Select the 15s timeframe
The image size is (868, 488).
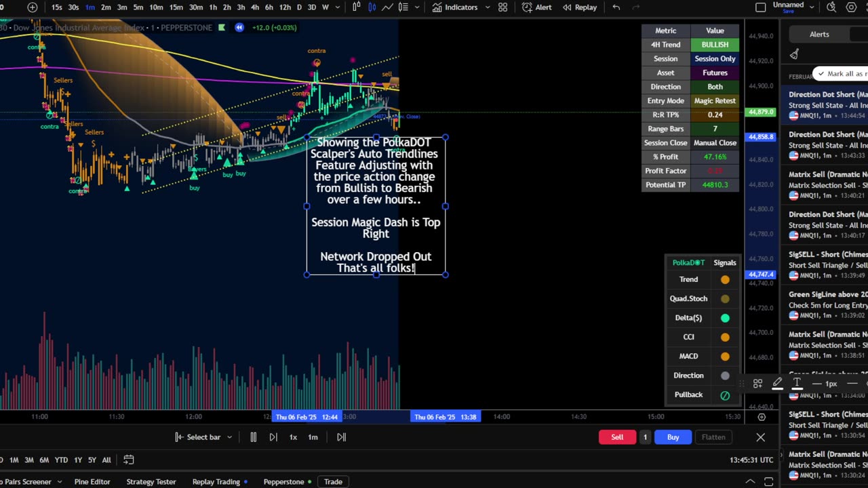tap(57, 7)
